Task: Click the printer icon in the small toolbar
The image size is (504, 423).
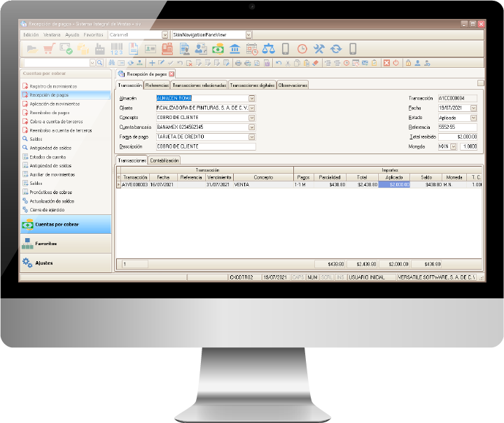Action: (x=238, y=63)
